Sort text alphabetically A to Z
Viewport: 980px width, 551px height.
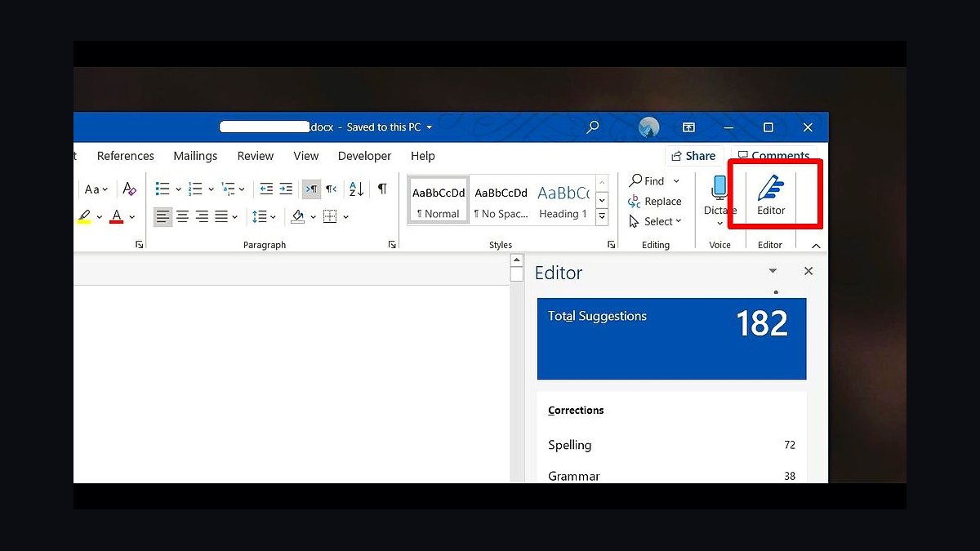click(356, 189)
